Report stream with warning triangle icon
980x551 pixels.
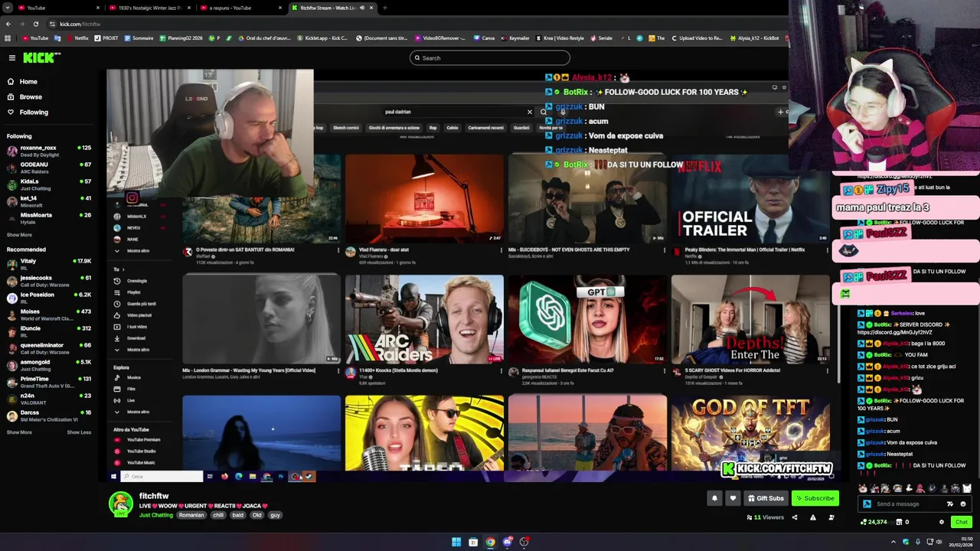[x=813, y=517]
